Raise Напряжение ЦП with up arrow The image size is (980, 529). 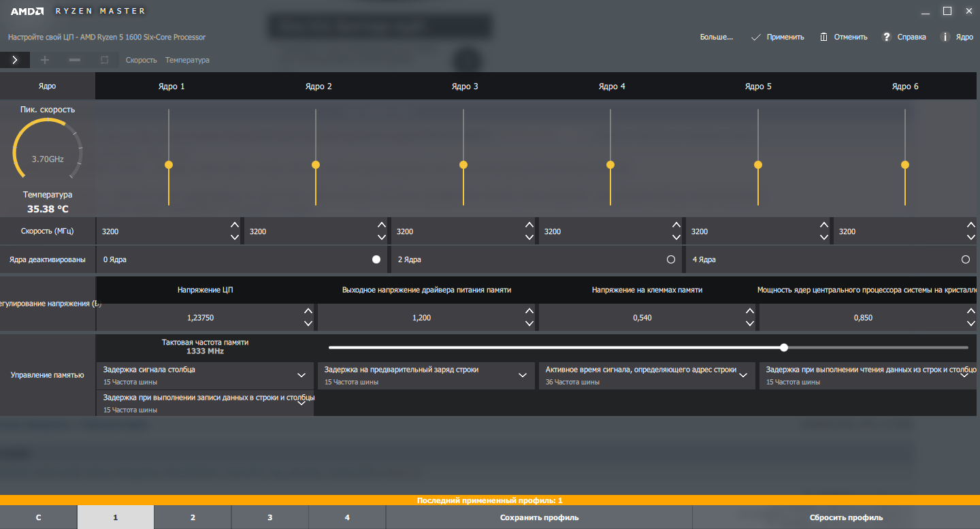(x=308, y=312)
